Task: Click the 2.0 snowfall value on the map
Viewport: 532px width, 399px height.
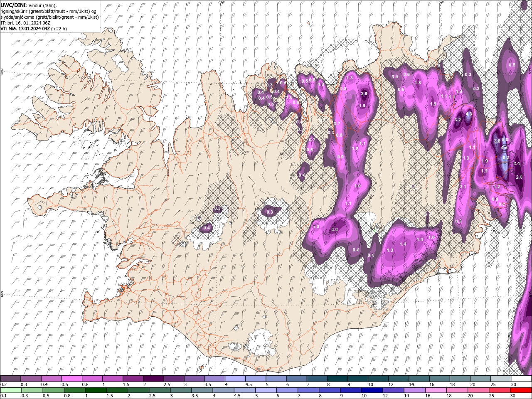Action: coord(335,230)
